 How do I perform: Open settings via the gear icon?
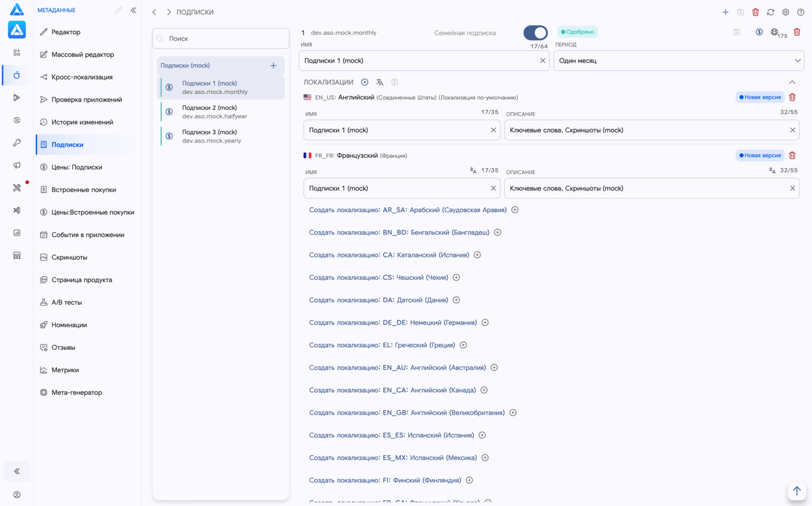(785, 12)
